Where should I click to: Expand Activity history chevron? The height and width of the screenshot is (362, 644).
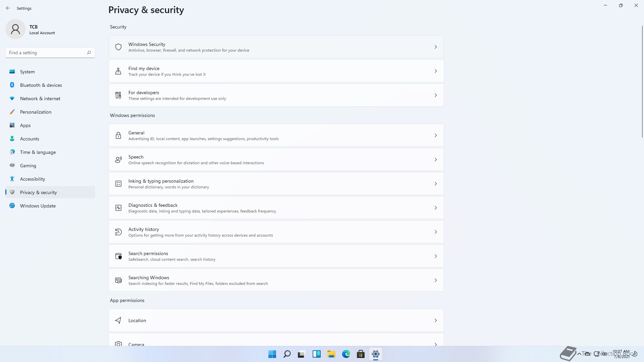436,232
